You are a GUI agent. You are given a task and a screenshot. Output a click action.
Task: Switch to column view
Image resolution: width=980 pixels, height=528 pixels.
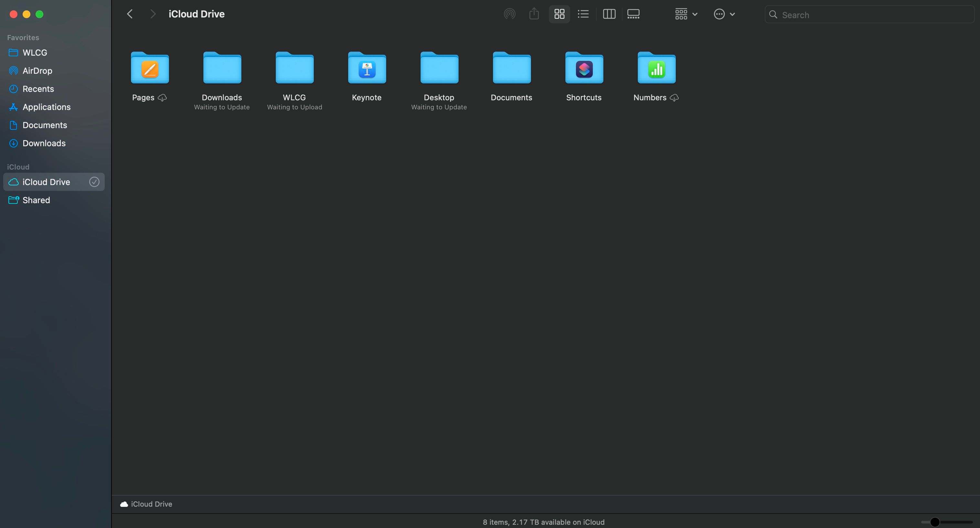click(609, 14)
